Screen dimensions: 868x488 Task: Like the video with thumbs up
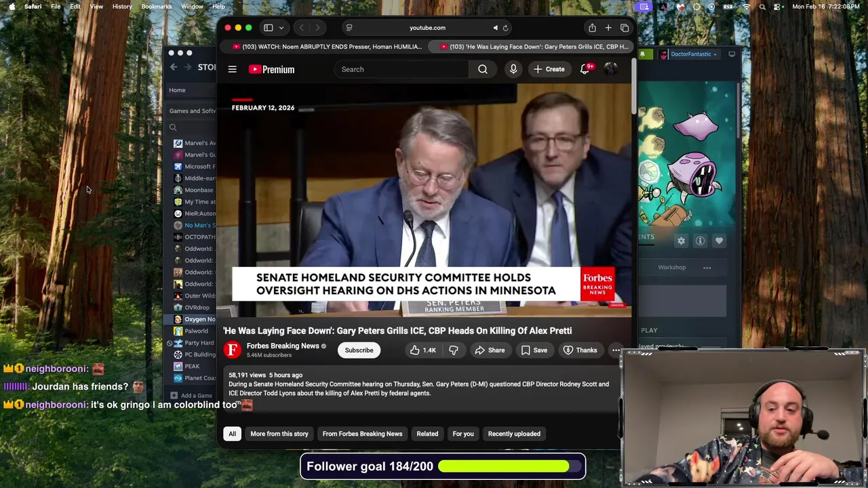[425, 350]
